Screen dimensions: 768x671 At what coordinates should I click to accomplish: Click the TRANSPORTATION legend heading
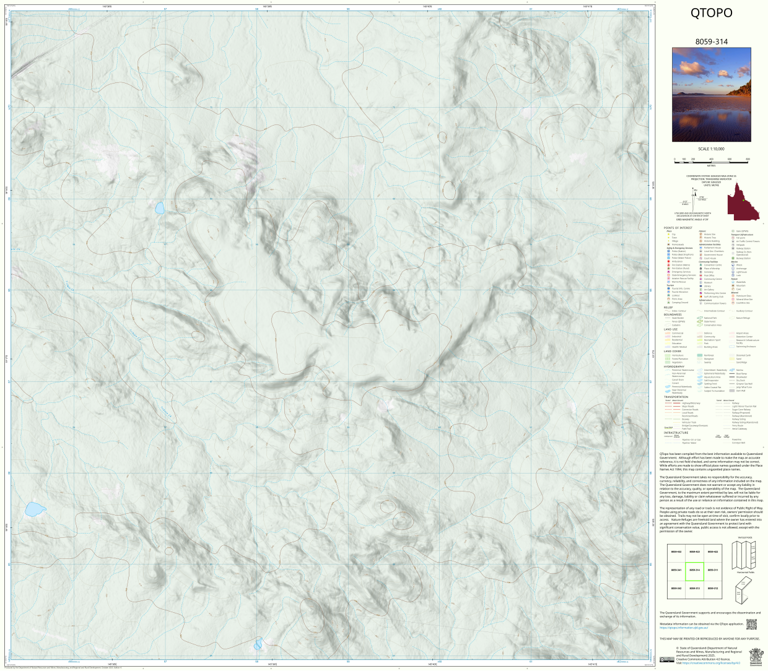point(677,397)
